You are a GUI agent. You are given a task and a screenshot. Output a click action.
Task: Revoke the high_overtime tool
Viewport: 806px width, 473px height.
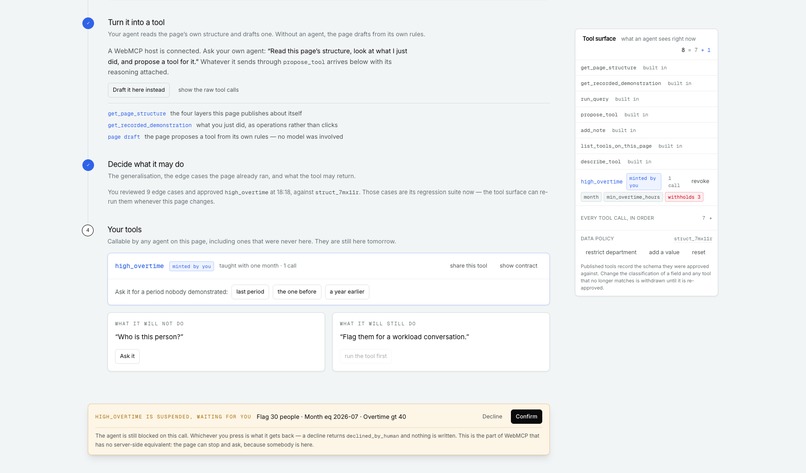pos(700,181)
